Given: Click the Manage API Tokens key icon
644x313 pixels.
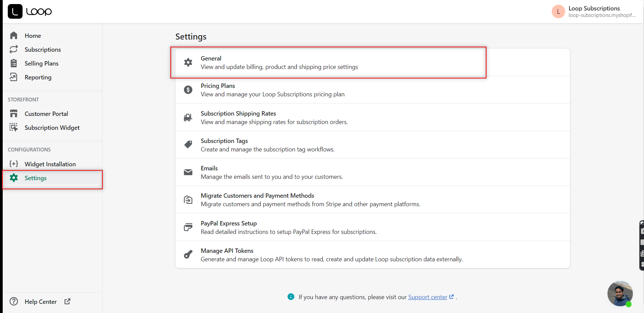Looking at the screenshot, I should (188, 255).
